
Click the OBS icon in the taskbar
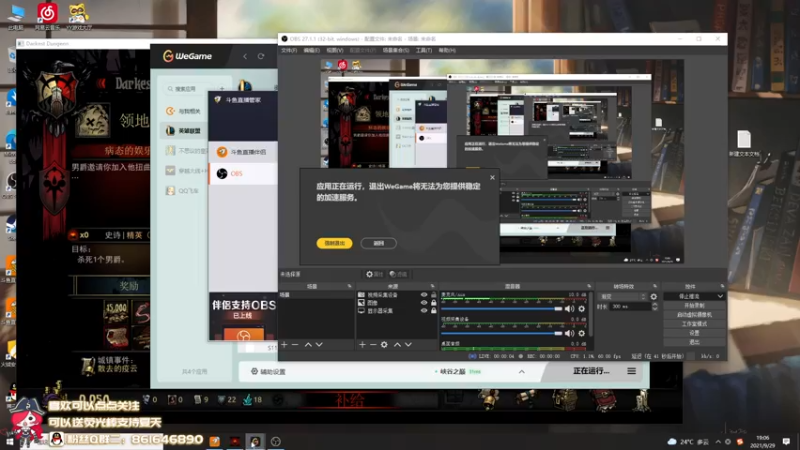point(276,441)
